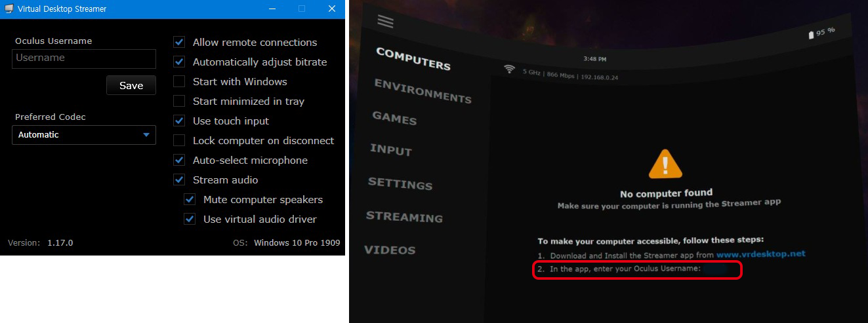Click the Virtual Desktop Streamer title icon
This screenshot has width=868, height=323.
(x=9, y=9)
